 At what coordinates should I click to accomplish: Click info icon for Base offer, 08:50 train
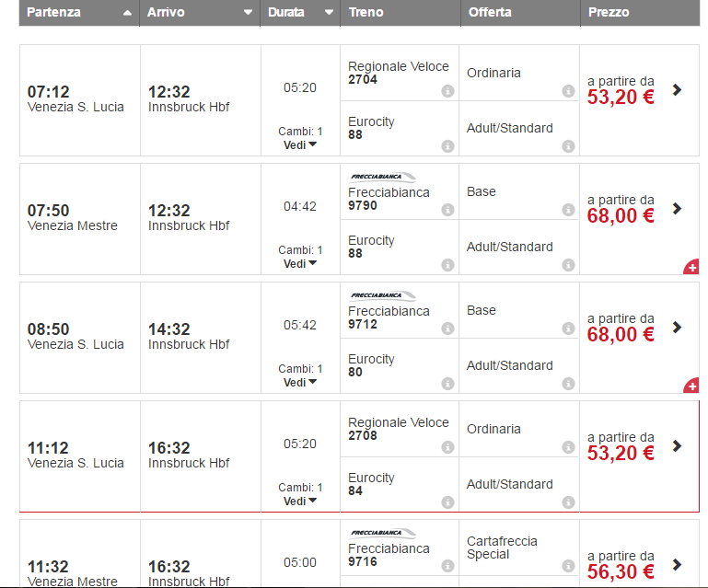[568, 329]
